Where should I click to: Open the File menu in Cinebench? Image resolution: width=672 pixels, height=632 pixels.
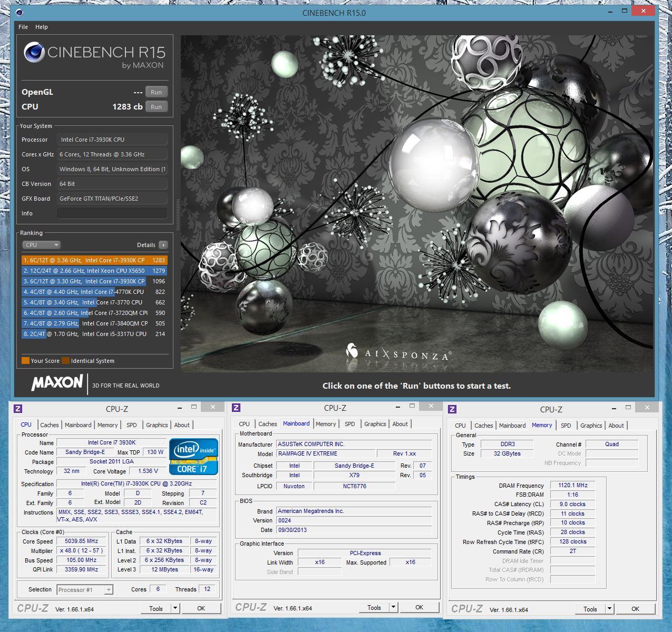(23, 27)
